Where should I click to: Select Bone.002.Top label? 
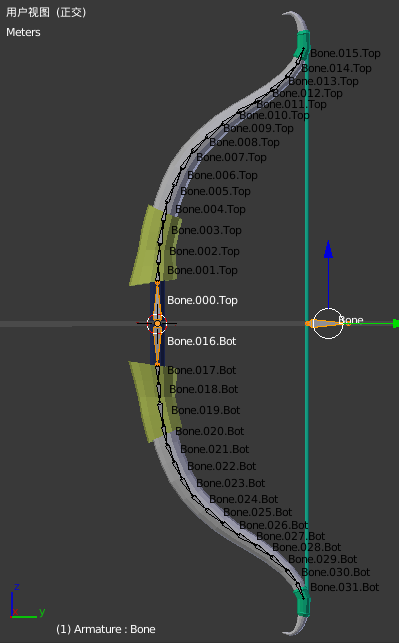pyautogui.click(x=204, y=251)
